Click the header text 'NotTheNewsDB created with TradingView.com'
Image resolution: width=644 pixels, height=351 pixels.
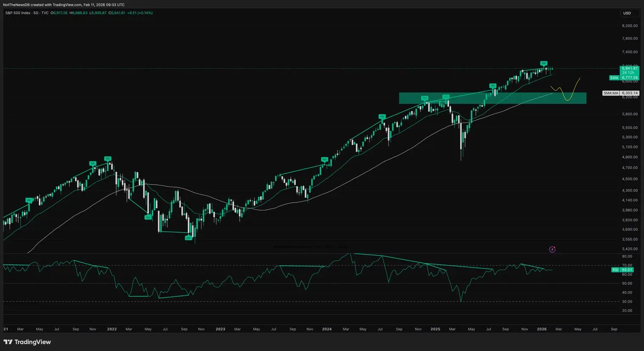tap(42, 5)
